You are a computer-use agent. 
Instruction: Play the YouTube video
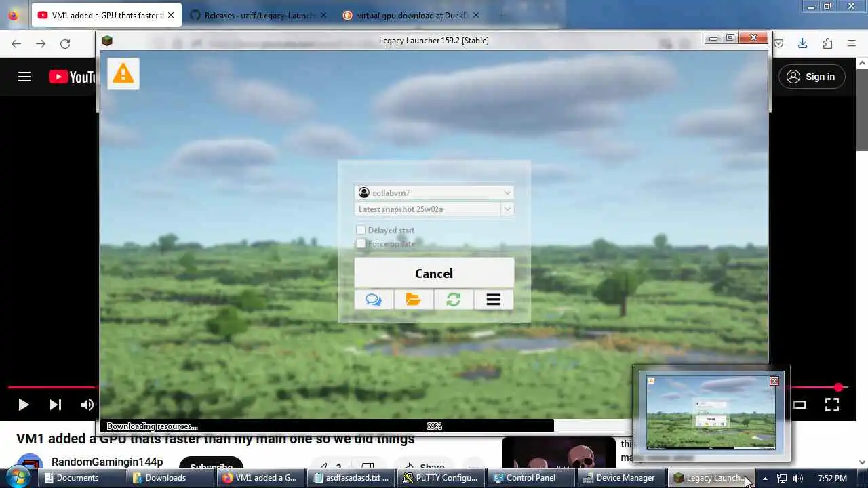[x=23, y=405]
